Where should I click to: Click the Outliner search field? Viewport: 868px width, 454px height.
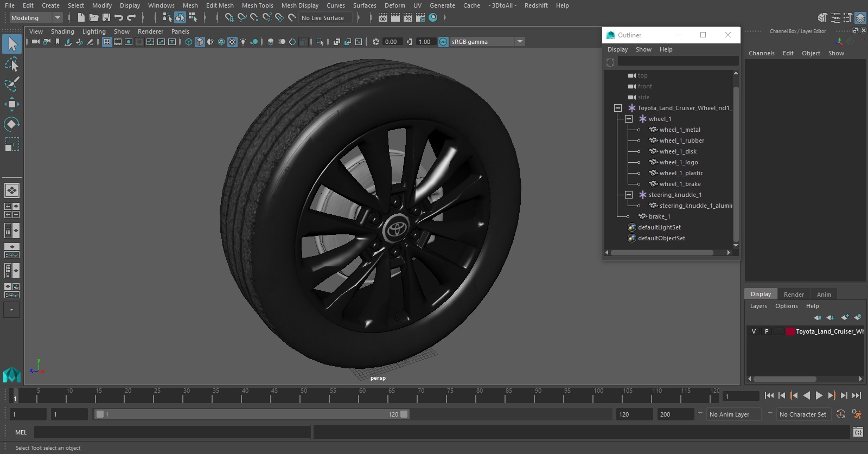(678, 61)
